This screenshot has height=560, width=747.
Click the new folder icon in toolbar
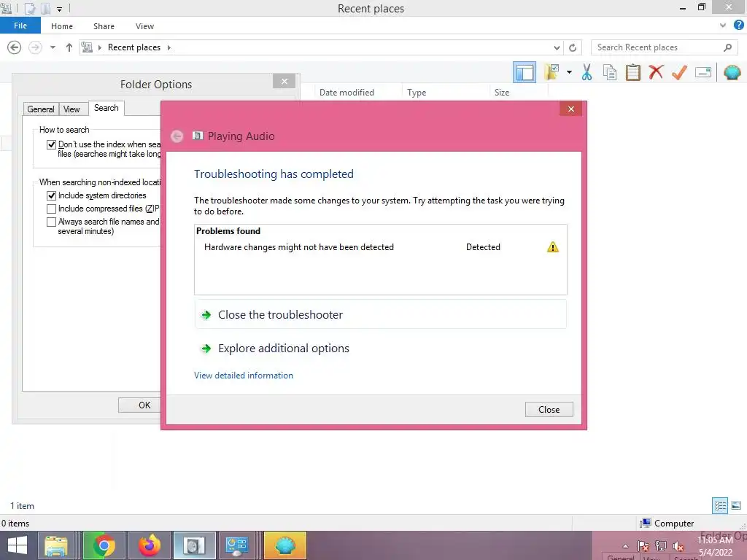[551, 72]
